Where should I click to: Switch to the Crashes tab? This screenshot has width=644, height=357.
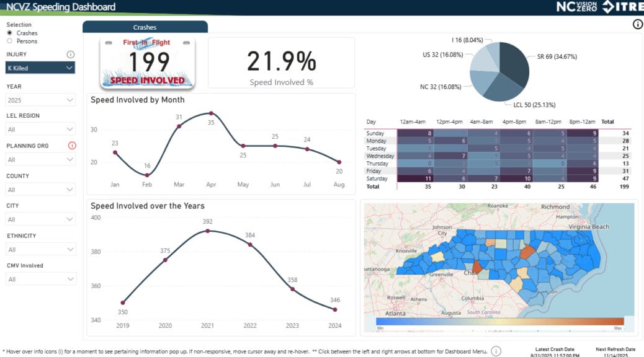pos(145,27)
